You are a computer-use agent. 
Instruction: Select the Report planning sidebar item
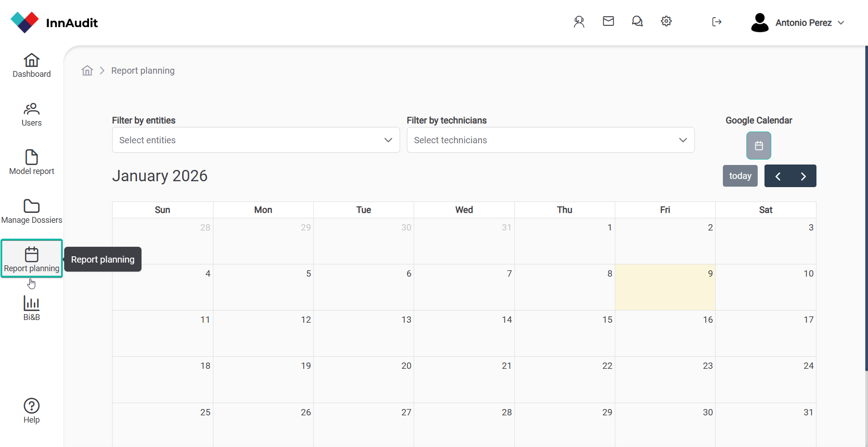[32, 259]
